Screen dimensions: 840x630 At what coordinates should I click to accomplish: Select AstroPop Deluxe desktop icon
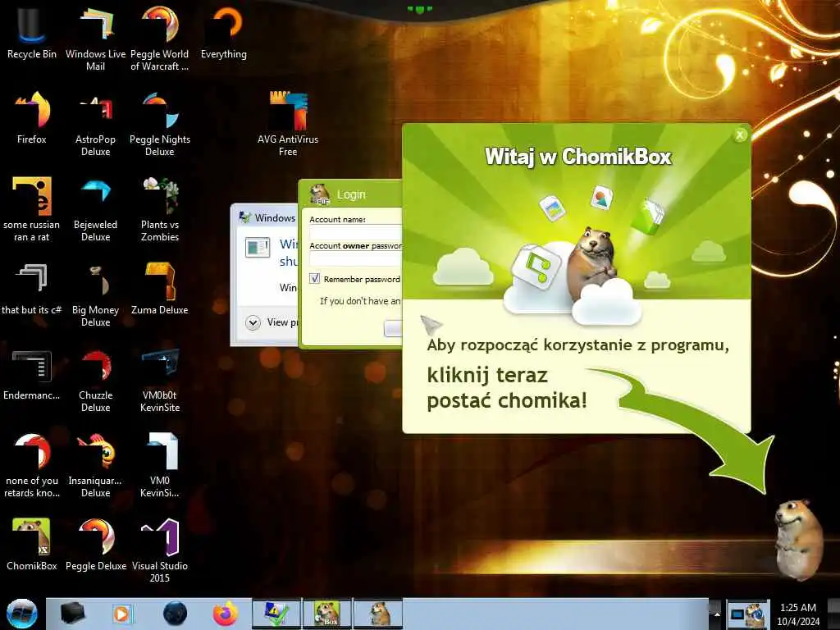coord(95,122)
